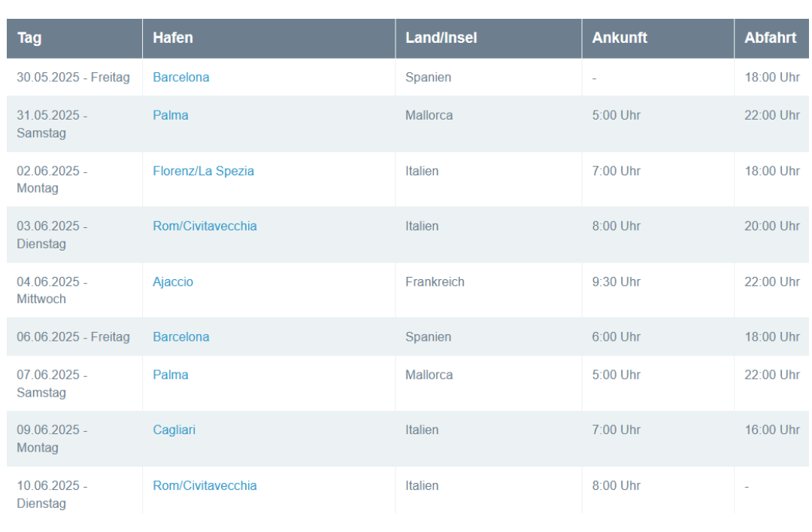The width and height of the screenshot is (812, 532).
Task: Click the Tag column header
Action: [29, 38]
